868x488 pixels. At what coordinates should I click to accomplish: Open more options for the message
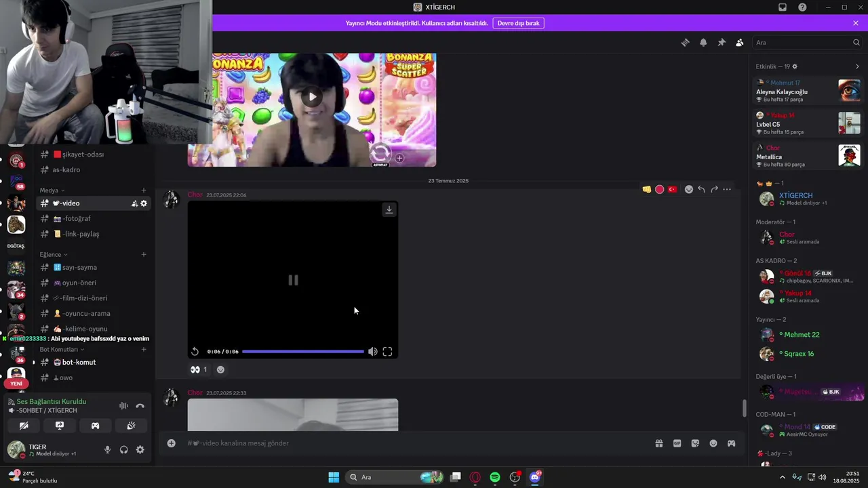click(727, 189)
